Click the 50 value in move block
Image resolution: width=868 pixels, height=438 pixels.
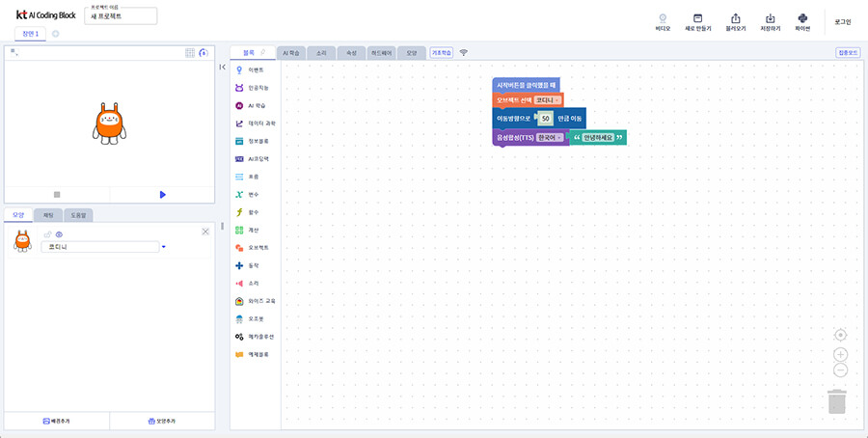[x=545, y=119]
